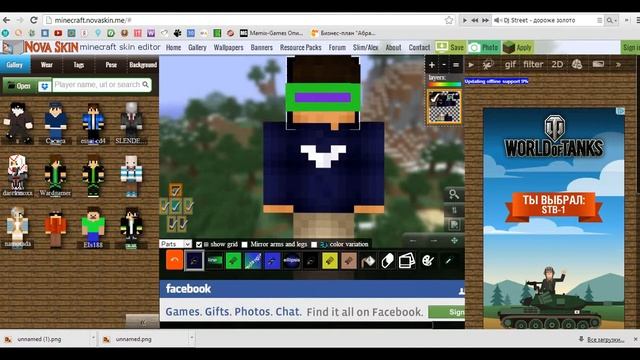Screen dimensions: 640x360
Task: Go to the Forum page
Action: coord(337,48)
